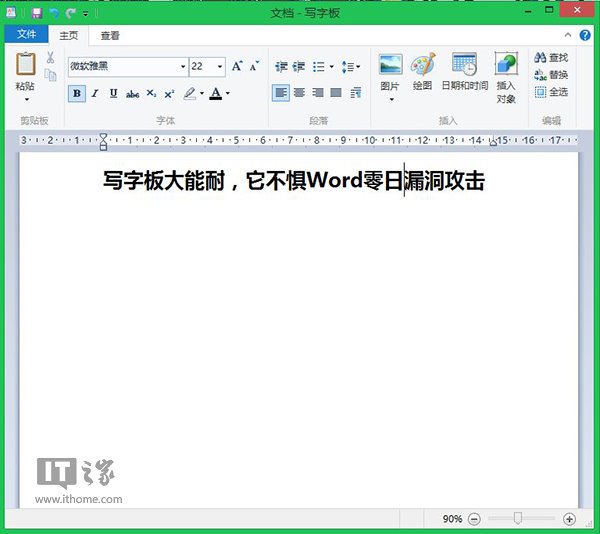The image size is (600, 534).
Task: Click inside the document heading text
Action: (x=294, y=181)
